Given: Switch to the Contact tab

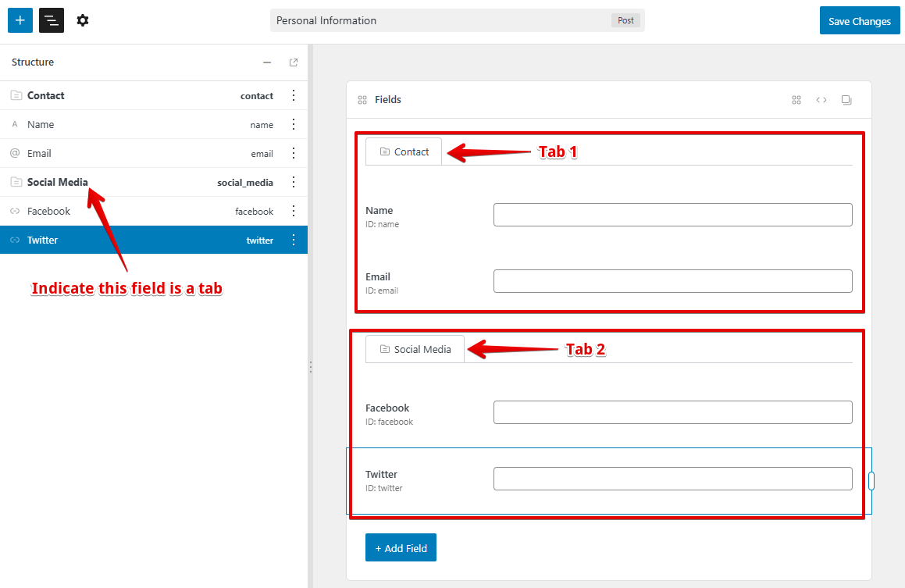Looking at the screenshot, I should point(404,151).
